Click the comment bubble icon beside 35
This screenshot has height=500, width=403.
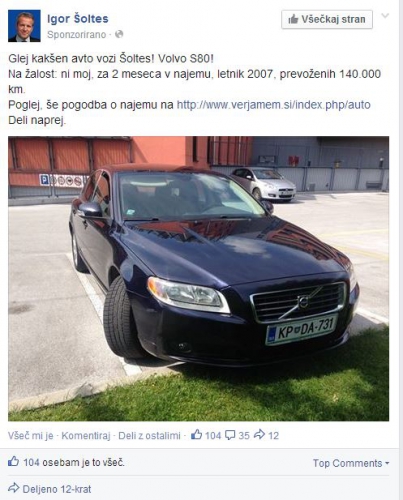[230, 435]
